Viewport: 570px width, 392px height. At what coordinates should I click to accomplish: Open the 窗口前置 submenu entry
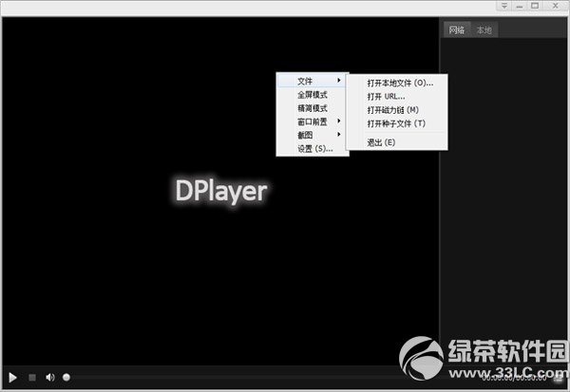(x=313, y=121)
